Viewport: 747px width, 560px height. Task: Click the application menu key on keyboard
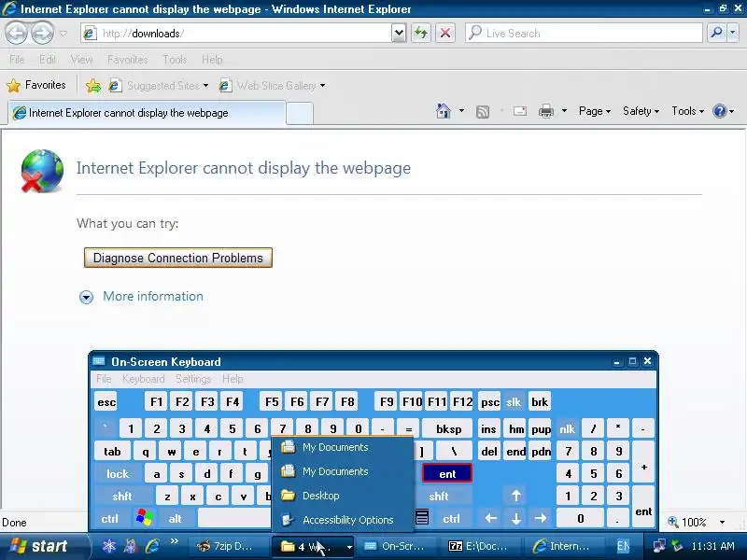pyautogui.click(x=422, y=517)
